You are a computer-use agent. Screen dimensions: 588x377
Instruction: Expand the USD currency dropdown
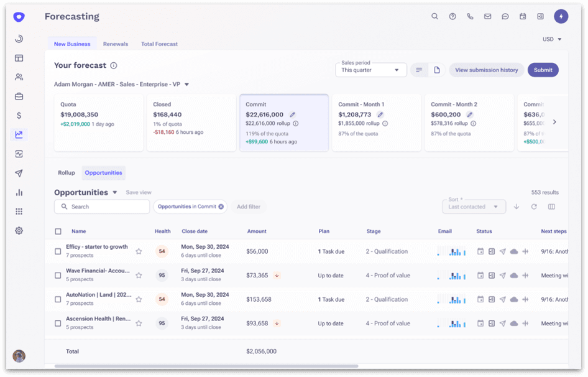551,39
